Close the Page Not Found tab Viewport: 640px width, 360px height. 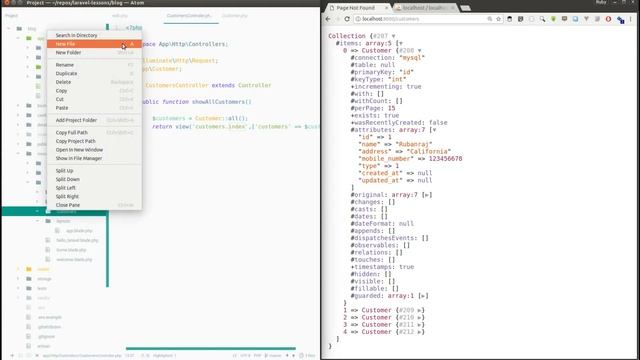387,8
